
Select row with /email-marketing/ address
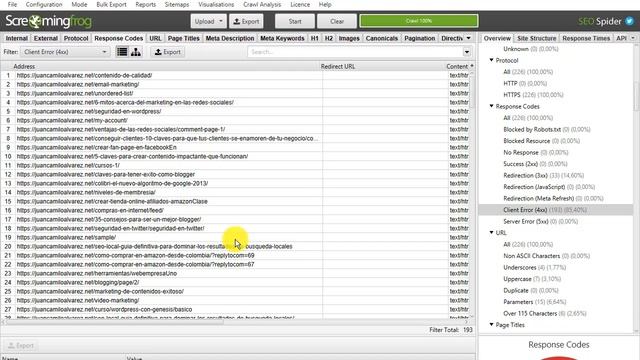pyautogui.click(x=235, y=84)
